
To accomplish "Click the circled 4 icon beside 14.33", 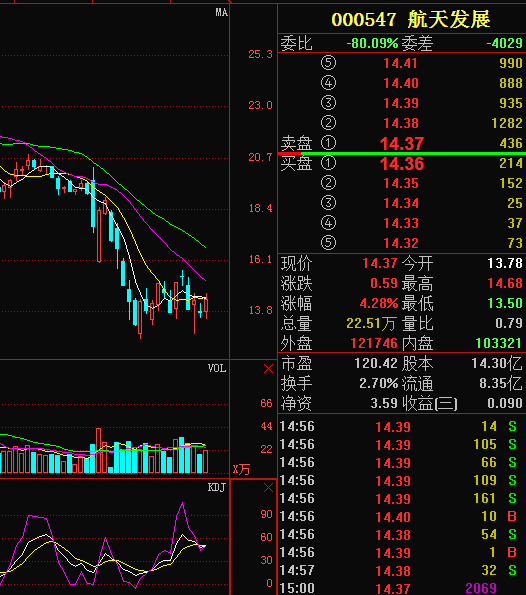I will [328, 223].
